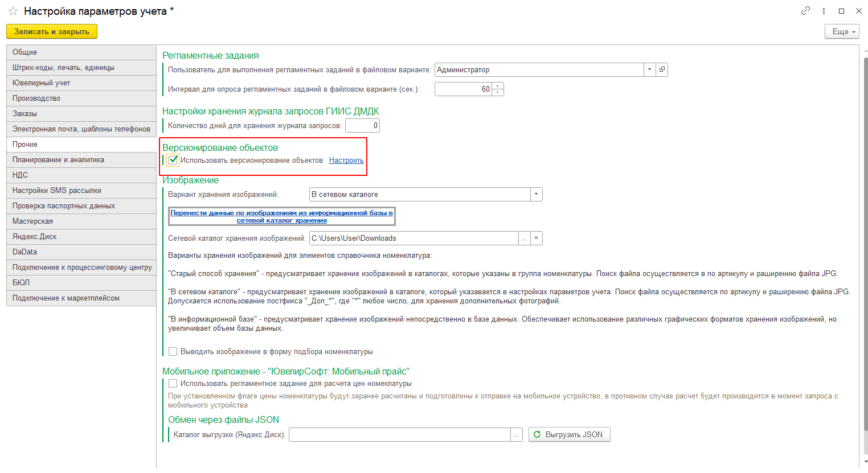Open Настроить versioning link
Screen dimensions: 868x473
(346, 161)
